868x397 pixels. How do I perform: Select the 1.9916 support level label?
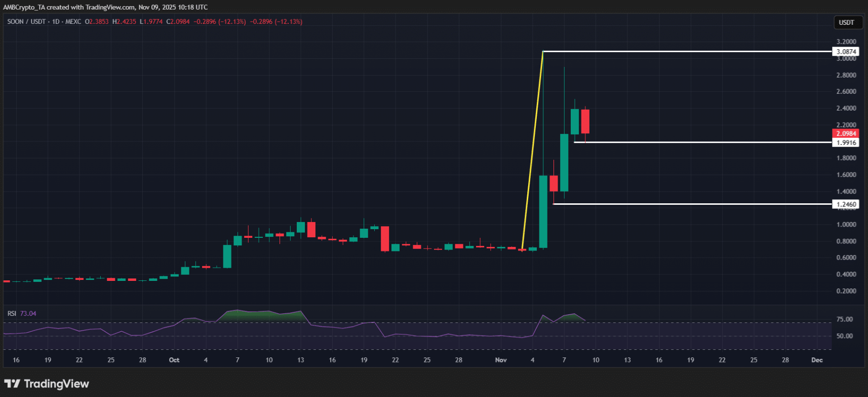(846, 142)
